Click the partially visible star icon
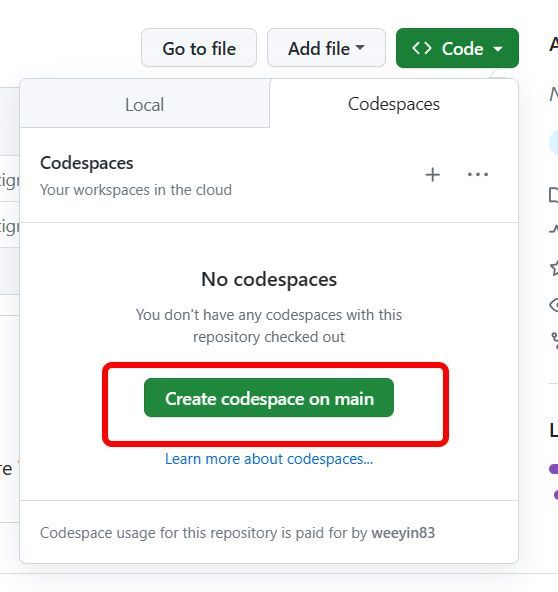 coord(554,268)
